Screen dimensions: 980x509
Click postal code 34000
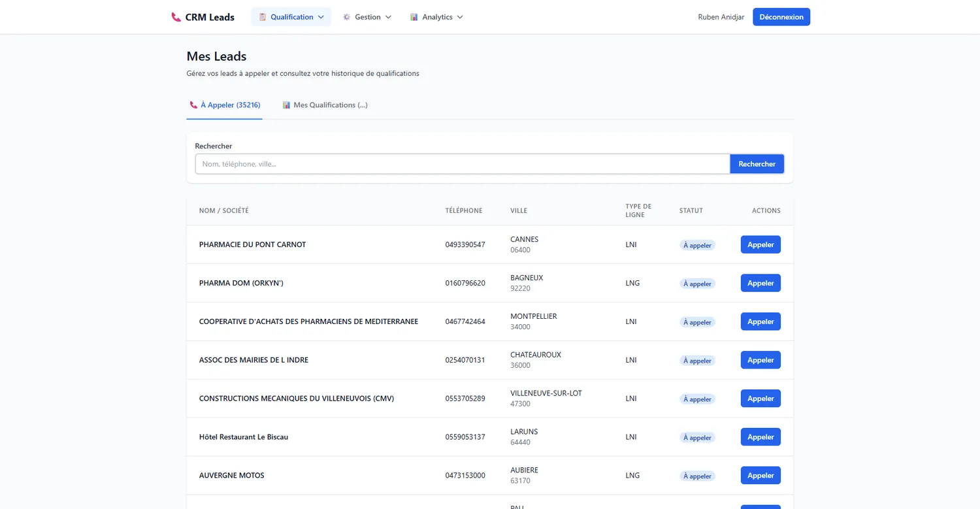click(521, 327)
